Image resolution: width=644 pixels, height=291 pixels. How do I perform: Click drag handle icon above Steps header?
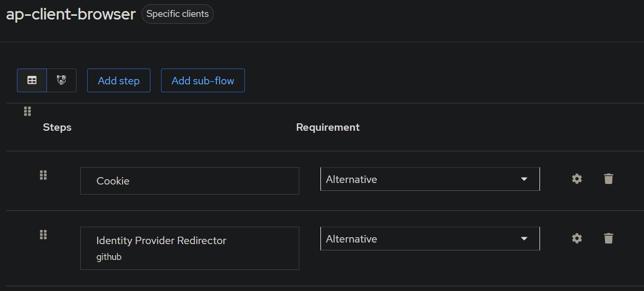tap(27, 111)
